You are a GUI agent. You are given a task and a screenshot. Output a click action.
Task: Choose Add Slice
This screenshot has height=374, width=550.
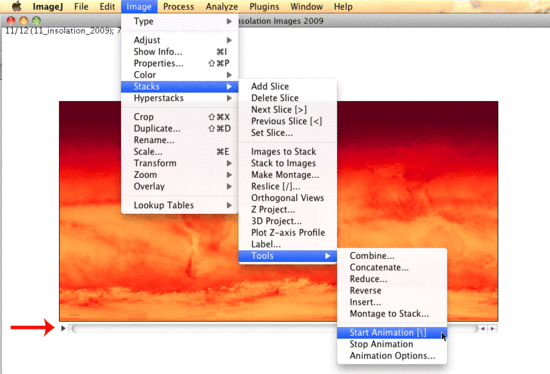[x=288, y=86]
